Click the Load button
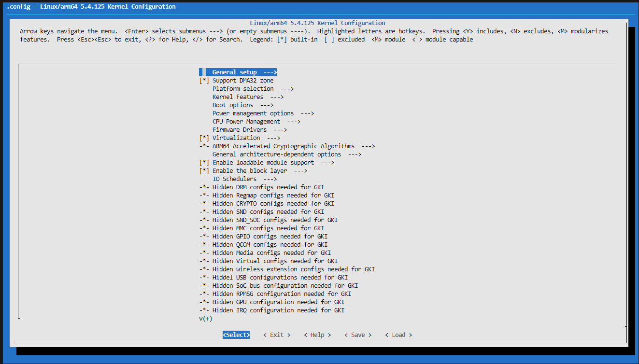This screenshot has height=364, width=639. pyautogui.click(x=398, y=335)
